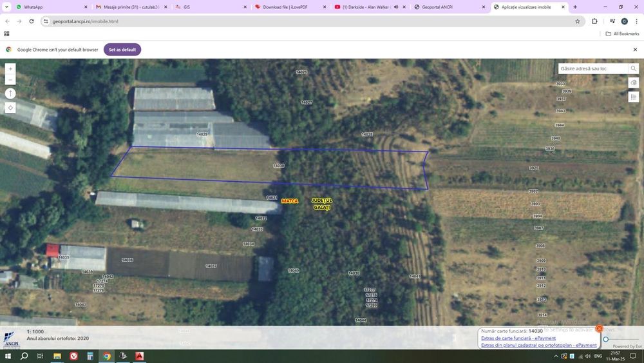Click the ANCPI logo
This screenshot has width=644, height=363.
pos(11,340)
